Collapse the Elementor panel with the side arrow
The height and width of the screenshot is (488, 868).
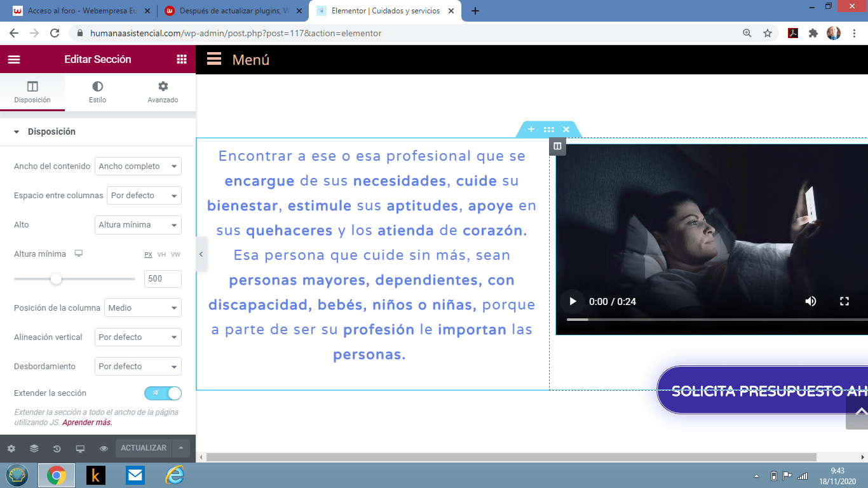coord(201,254)
